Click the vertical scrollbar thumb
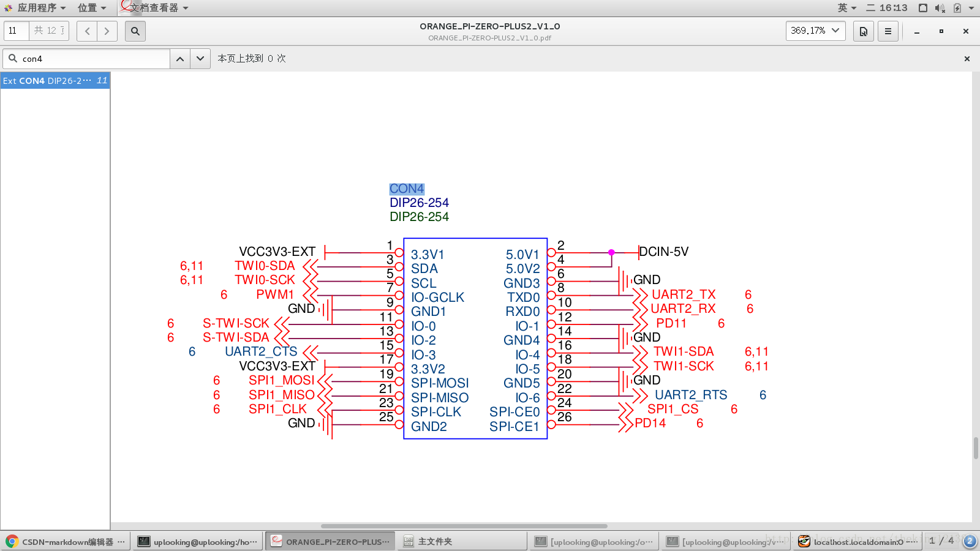 pos(976,448)
